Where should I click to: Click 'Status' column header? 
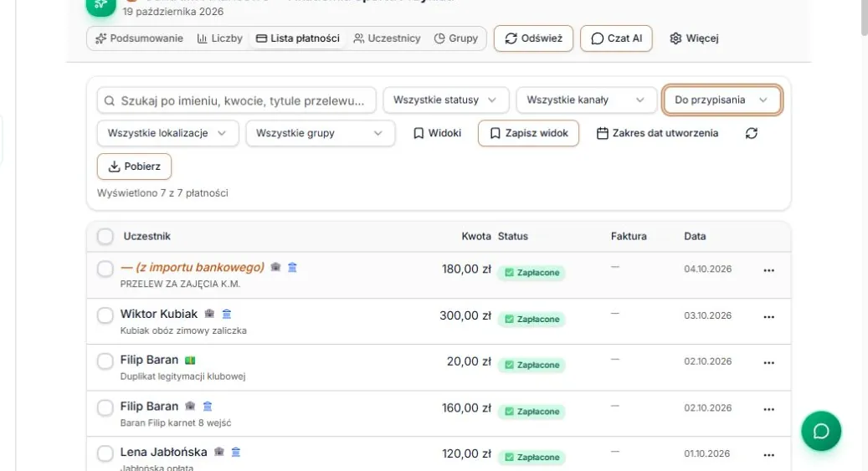(x=512, y=236)
